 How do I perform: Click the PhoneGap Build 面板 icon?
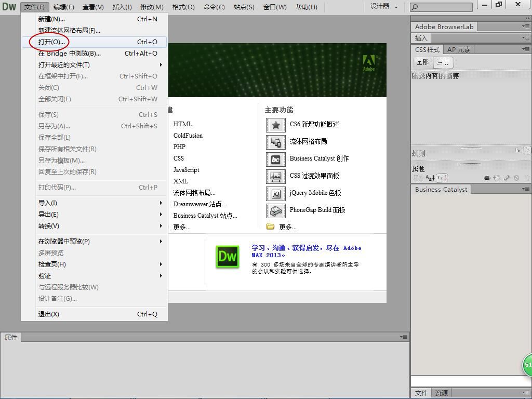tap(276, 211)
